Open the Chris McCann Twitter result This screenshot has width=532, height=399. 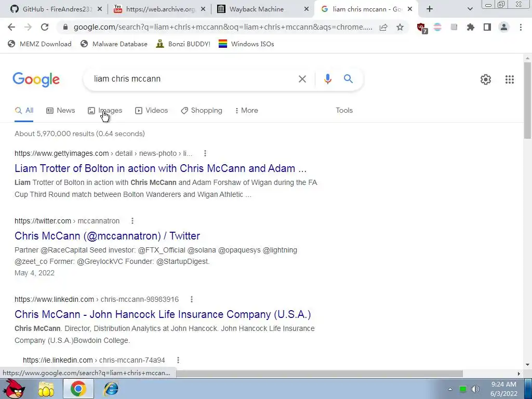click(107, 236)
